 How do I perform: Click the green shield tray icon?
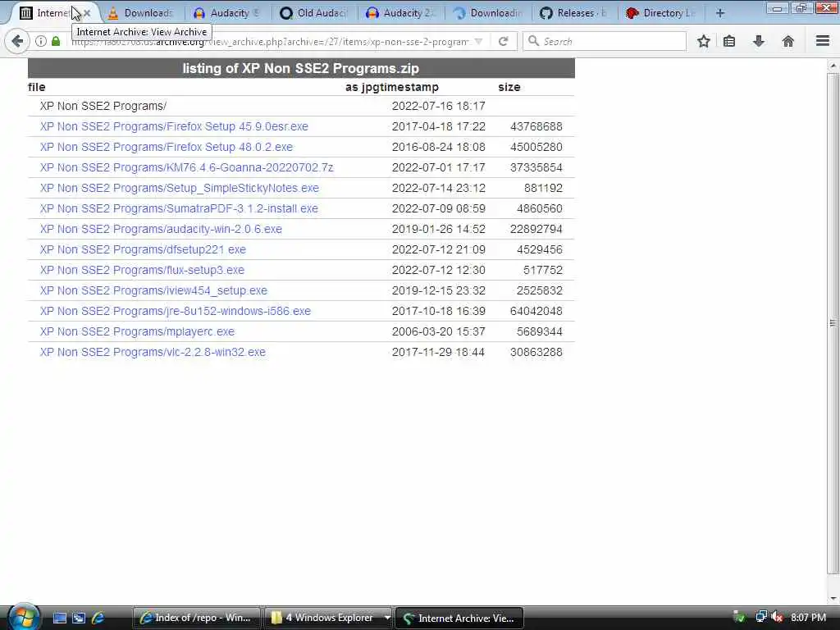[x=739, y=617]
